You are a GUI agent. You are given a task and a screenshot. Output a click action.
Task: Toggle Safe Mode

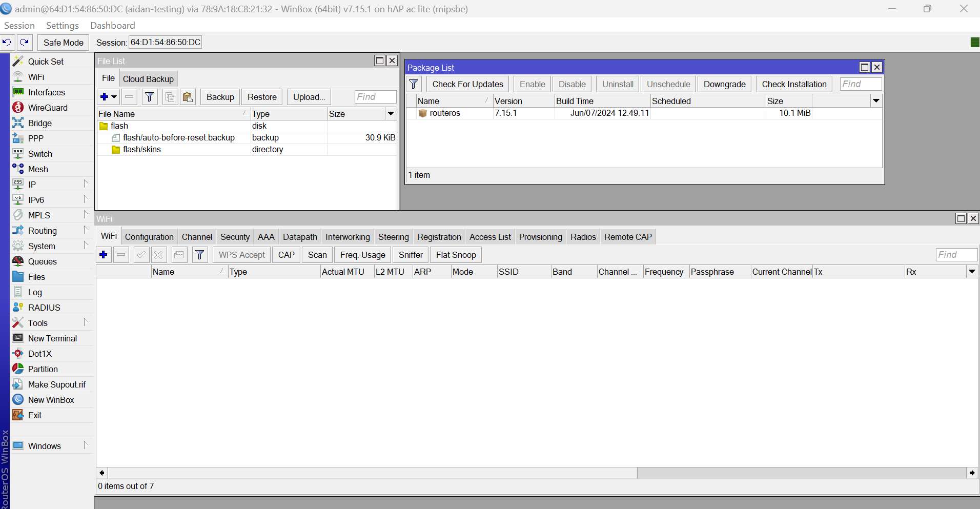pyautogui.click(x=64, y=43)
